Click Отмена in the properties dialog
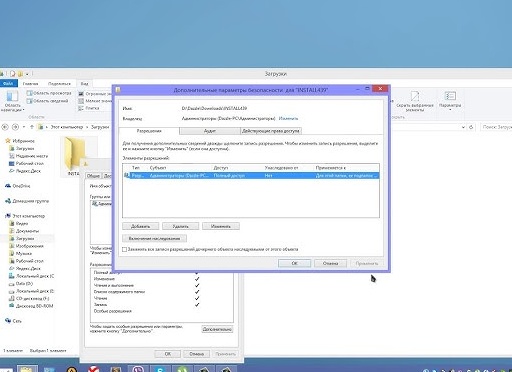 coord(196,354)
